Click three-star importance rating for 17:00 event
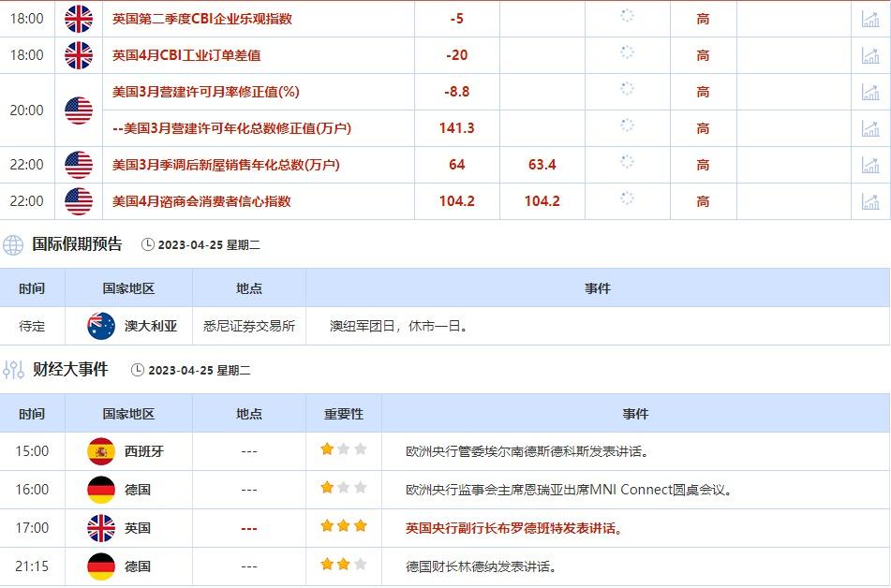This screenshot has width=891, height=588. tap(344, 526)
